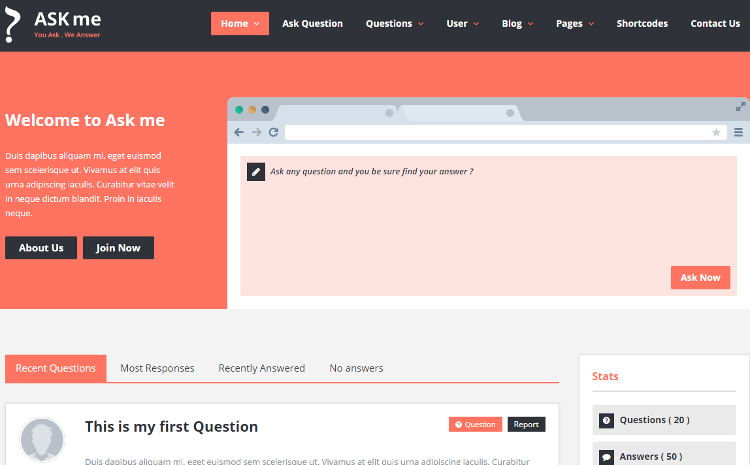Click the pencil icon in the question box
750x465 pixels.
[x=256, y=172]
